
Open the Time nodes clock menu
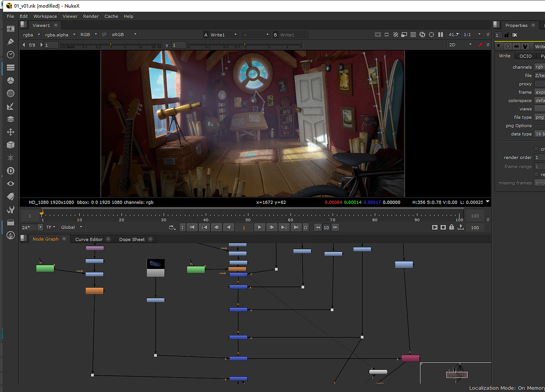pyautogui.click(x=11, y=54)
